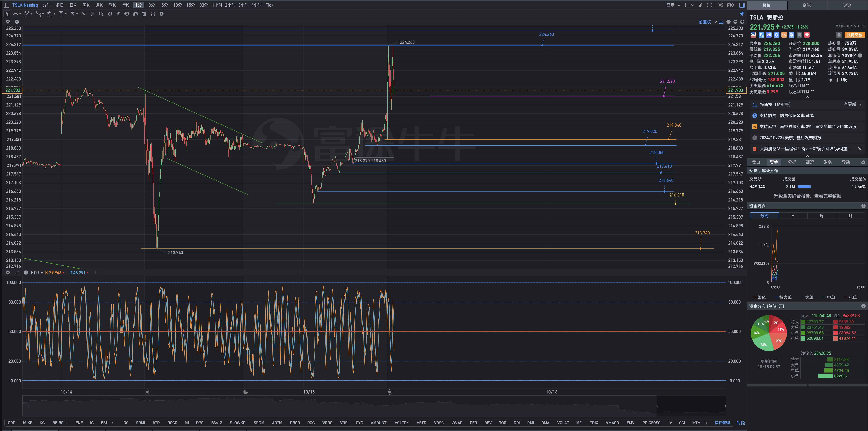Switch to 日K daily candlestick view
Screen dimensions: 868x431
click(x=73, y=5)
